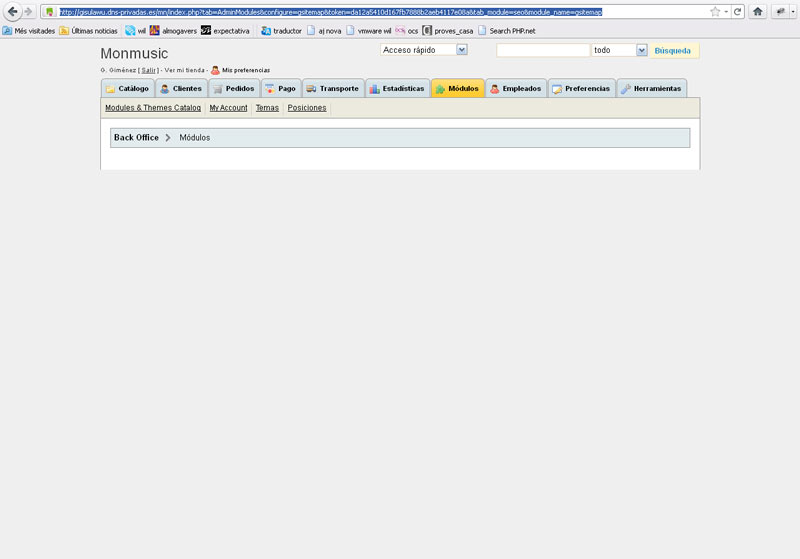Screen dimensions: 800x559
Task: Reload the page with the refresh icon
Action: click(x=737, y=12)
